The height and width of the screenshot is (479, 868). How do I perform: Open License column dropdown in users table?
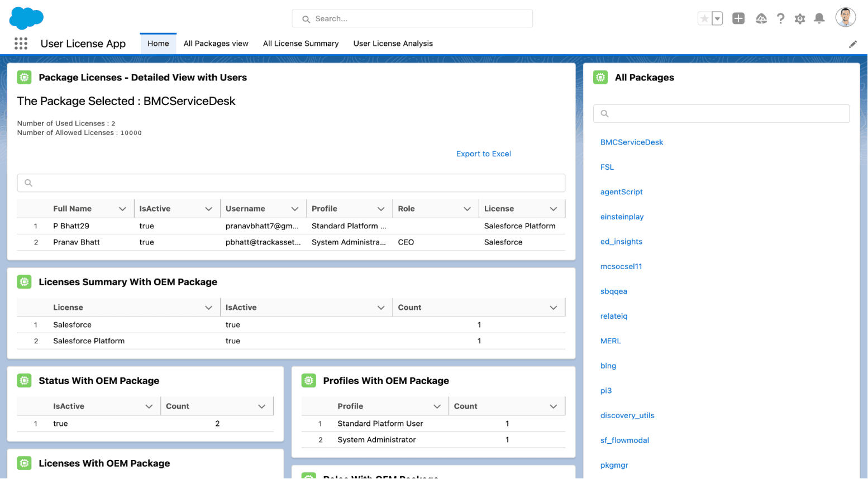[x=553, y=209]
